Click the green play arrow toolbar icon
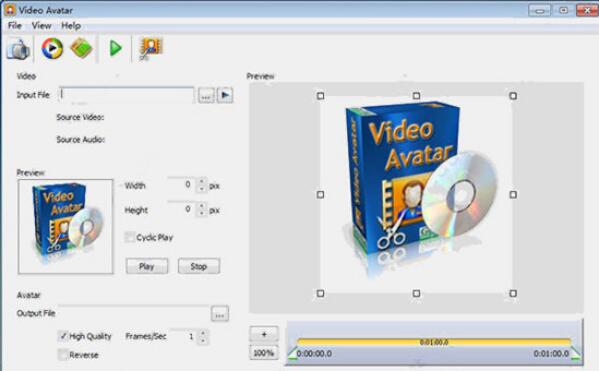The height and width of the screenshot is (371, 599). (x=115, y=48)
